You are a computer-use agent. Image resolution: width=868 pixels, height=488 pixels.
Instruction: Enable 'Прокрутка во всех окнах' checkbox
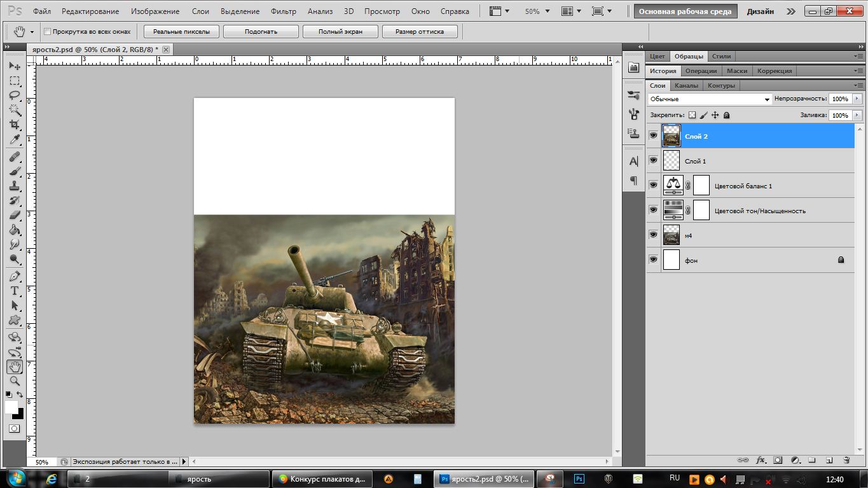(48, 31)
